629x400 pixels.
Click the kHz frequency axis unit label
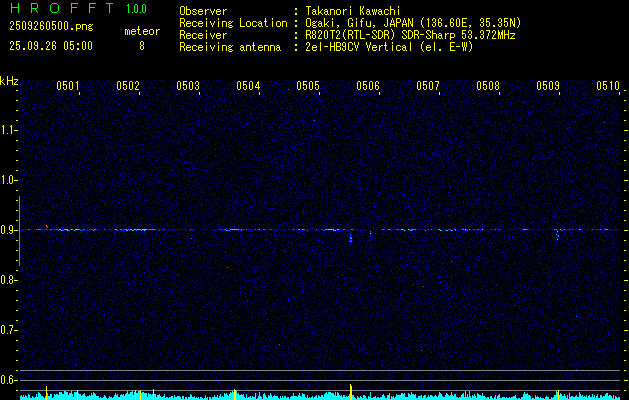coord(9,81)
